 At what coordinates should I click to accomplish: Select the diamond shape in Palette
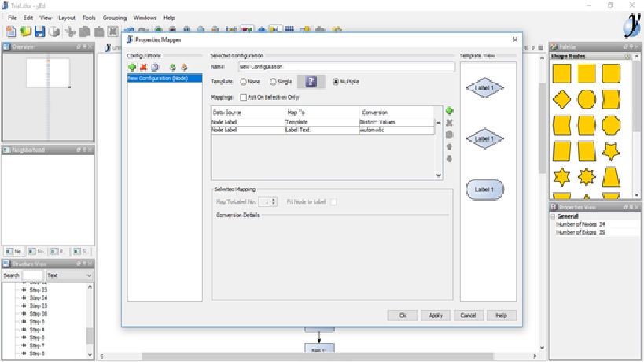562,99
